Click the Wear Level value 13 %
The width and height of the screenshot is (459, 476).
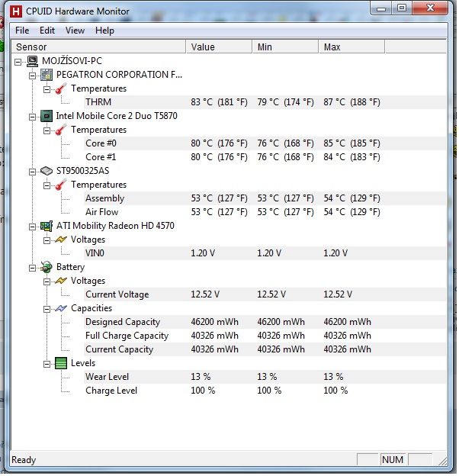(x=201, y=377)
